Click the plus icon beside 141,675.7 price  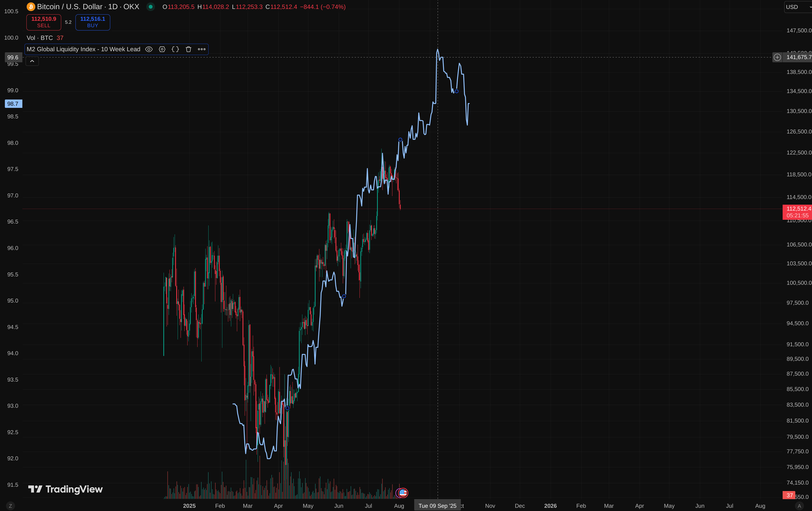pyautogui.click(x=777, y=57)
